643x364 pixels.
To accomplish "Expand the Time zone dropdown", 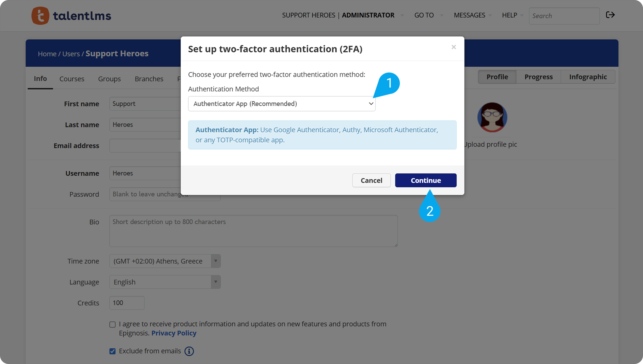I will (216, 261).
